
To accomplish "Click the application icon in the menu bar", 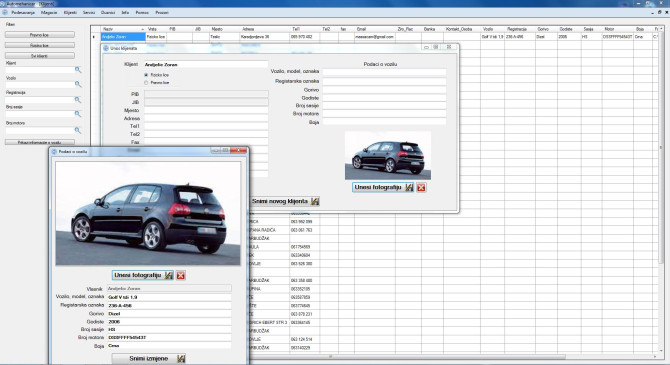I will click(5, 12).
